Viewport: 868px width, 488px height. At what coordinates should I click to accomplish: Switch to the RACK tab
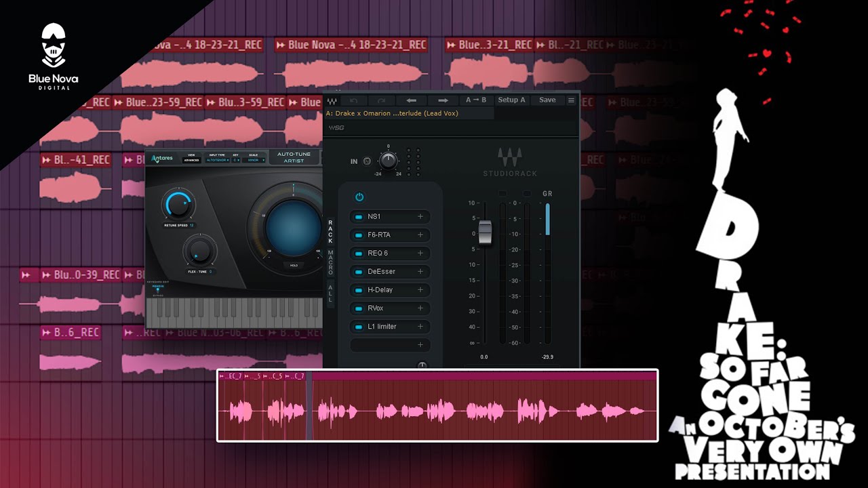click(x=330, y=231)
